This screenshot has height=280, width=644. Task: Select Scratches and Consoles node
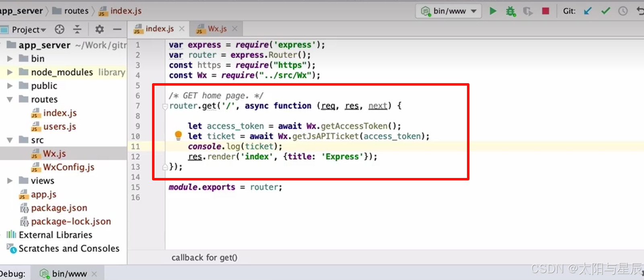coord(63,249)
